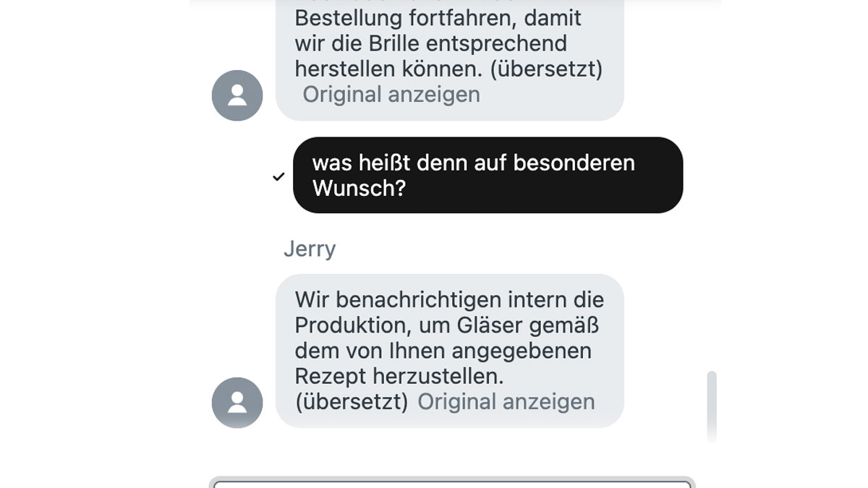Click the word 'Wunsch?' in the outgoing message
This screenshot has width=868, height=488.
[359, 189]
